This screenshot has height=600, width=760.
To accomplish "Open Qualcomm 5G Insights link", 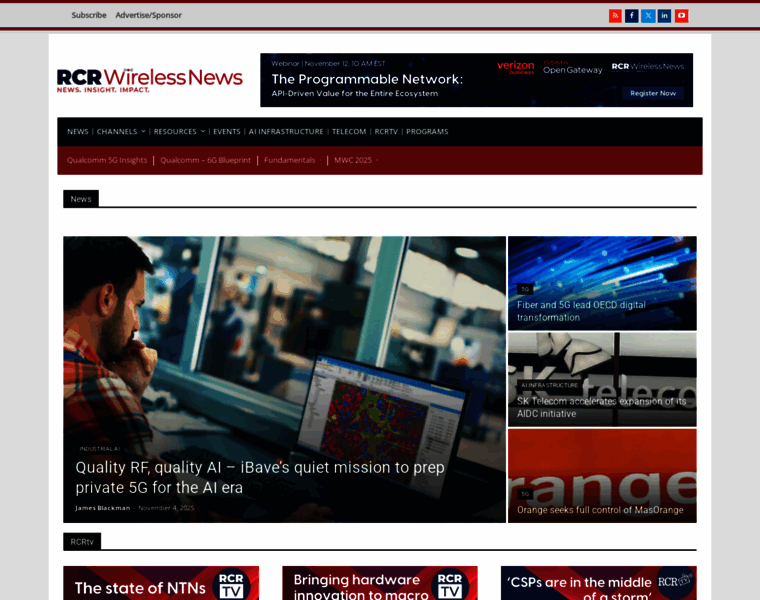I will 107,160.
